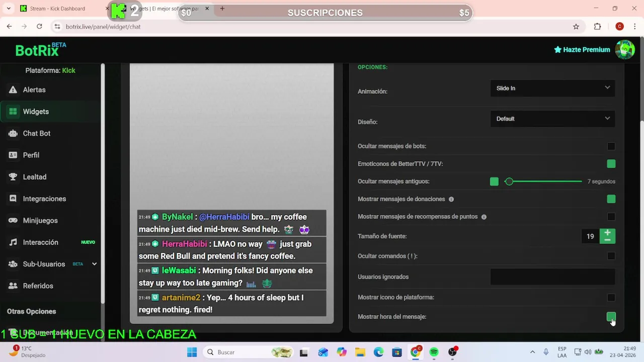Toggle Mostrar mensajes de donaciones checkbox

click(611, 199)
